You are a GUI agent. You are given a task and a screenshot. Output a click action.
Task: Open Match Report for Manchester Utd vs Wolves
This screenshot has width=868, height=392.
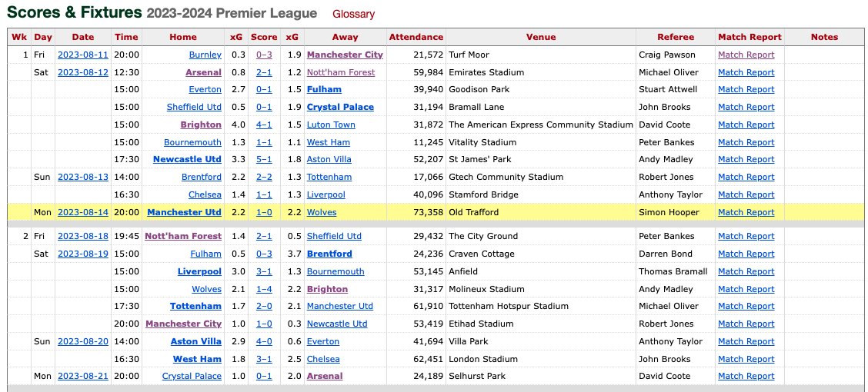pos(746,212)
